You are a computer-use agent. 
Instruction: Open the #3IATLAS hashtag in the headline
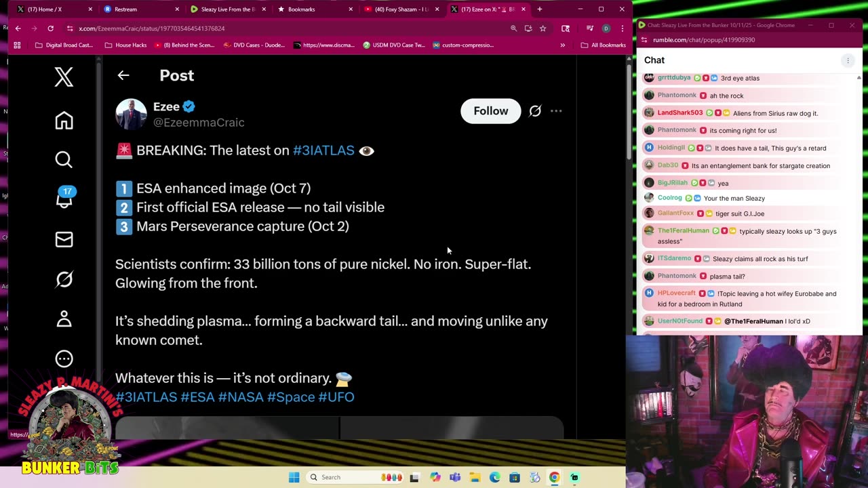coord(323,150)
